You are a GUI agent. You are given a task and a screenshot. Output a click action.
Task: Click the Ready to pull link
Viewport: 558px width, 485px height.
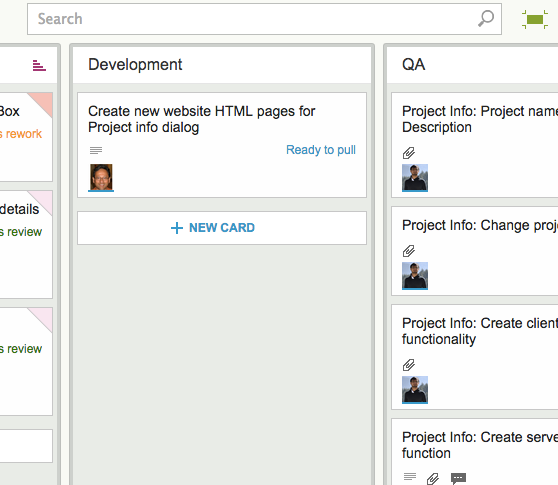tap(321, 150)
